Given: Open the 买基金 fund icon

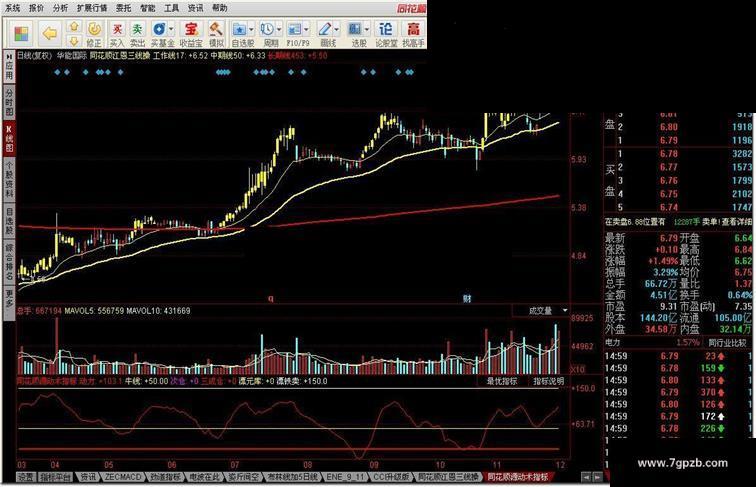Looking at the screenshot, I should 159,29.
